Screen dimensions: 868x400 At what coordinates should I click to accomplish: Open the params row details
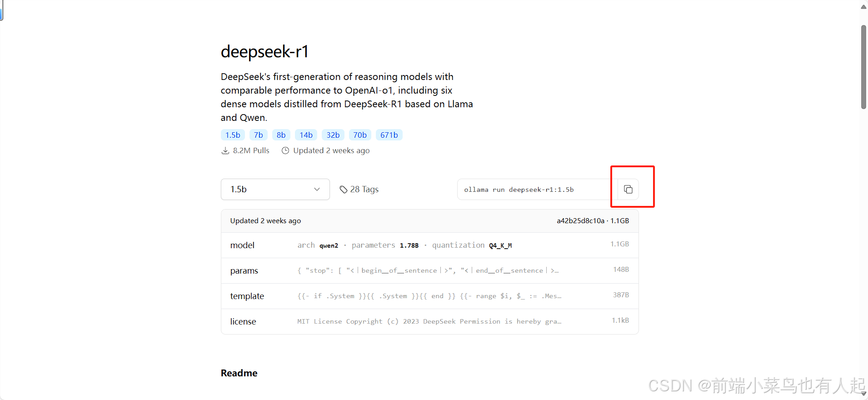point(429,270)
